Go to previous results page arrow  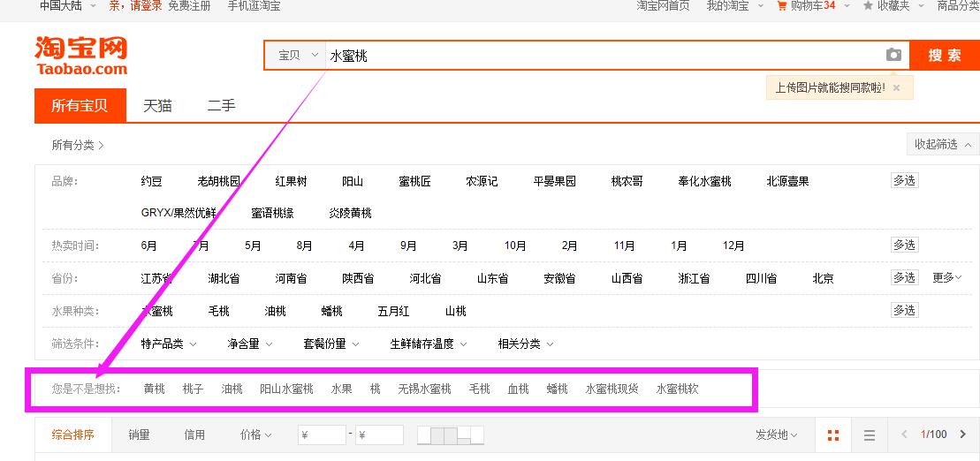click(x=904, y=435)
